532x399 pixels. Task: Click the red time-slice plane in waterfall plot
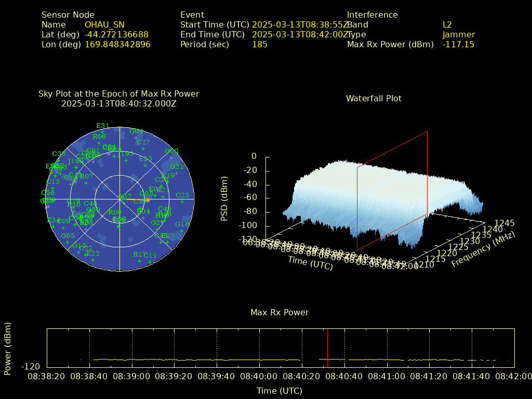393,190
